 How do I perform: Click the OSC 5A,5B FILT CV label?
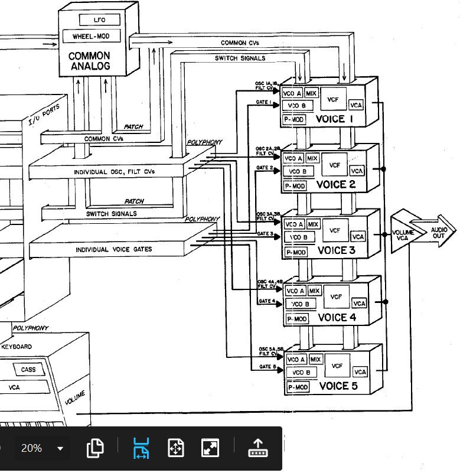271,351
